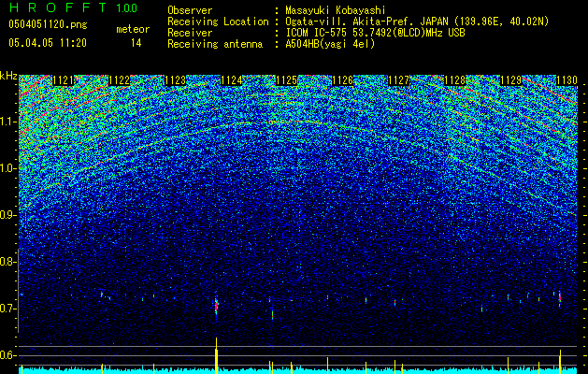Click the 1.1 frequency axis label
Viewport: 588px width, 374px height.
pyautogui.click(x=7, y=122)
